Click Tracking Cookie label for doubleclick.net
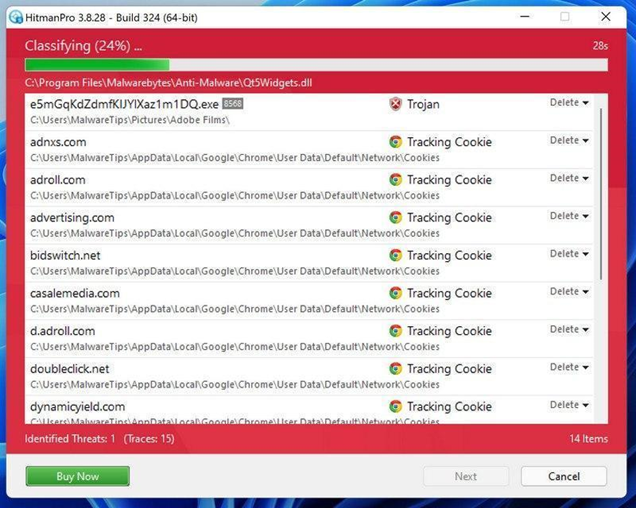The height and width of the screenshot is (508, 636). [449, 369]
